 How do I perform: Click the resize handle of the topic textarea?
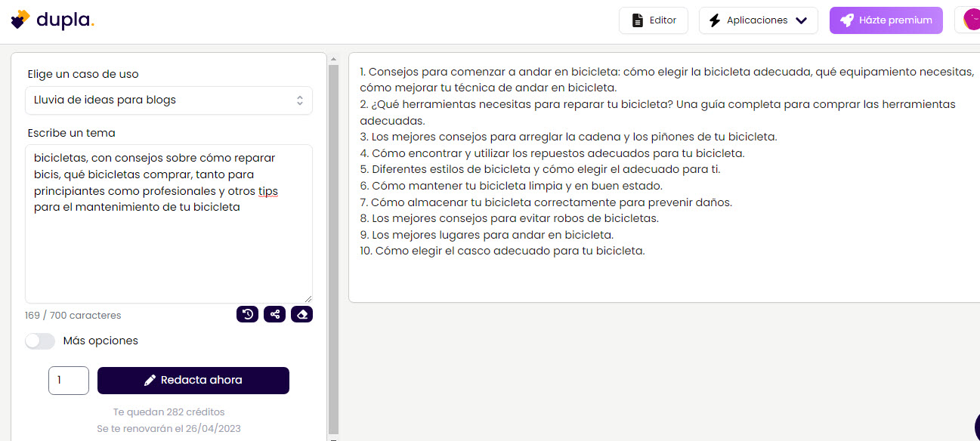click(308, 298)
